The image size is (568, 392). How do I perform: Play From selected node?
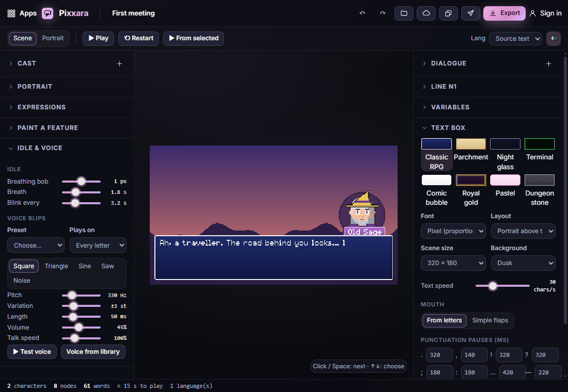click(194, 38)
